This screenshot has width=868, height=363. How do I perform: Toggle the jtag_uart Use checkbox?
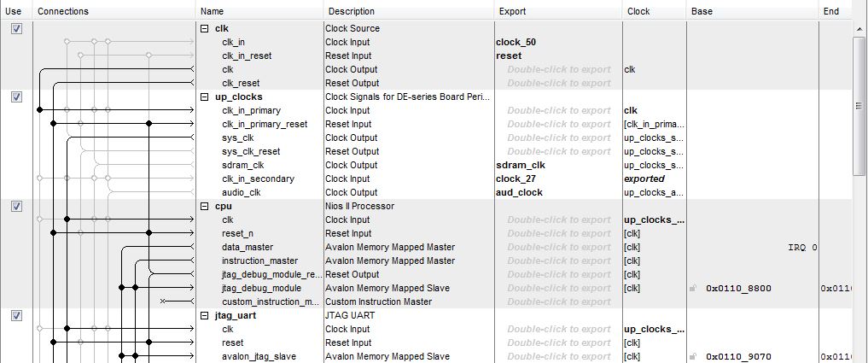click(x=15, y=316)
